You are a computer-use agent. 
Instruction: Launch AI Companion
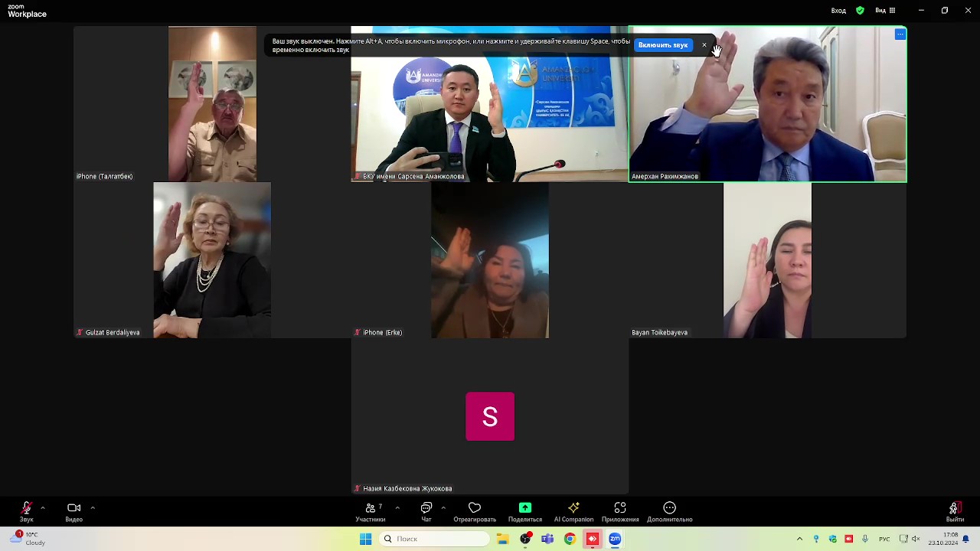573,508
